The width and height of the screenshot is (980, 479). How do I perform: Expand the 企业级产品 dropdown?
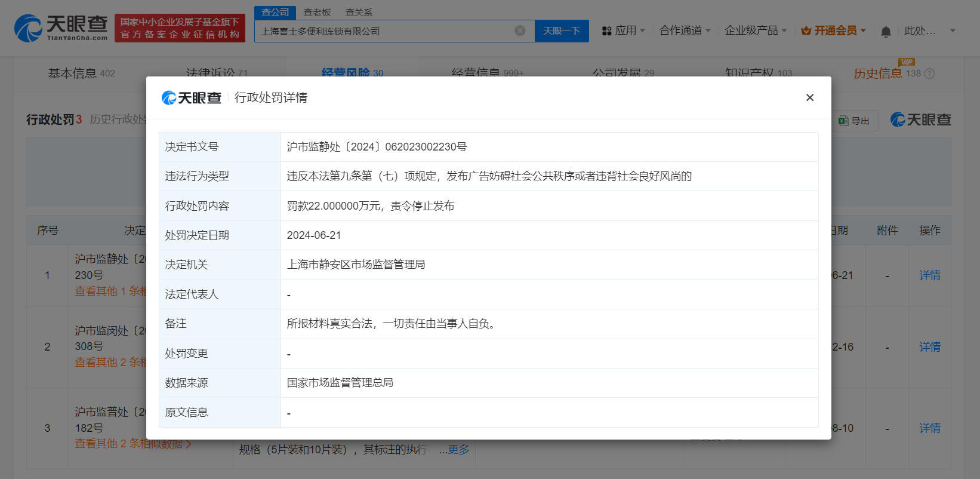coord(756,30)
